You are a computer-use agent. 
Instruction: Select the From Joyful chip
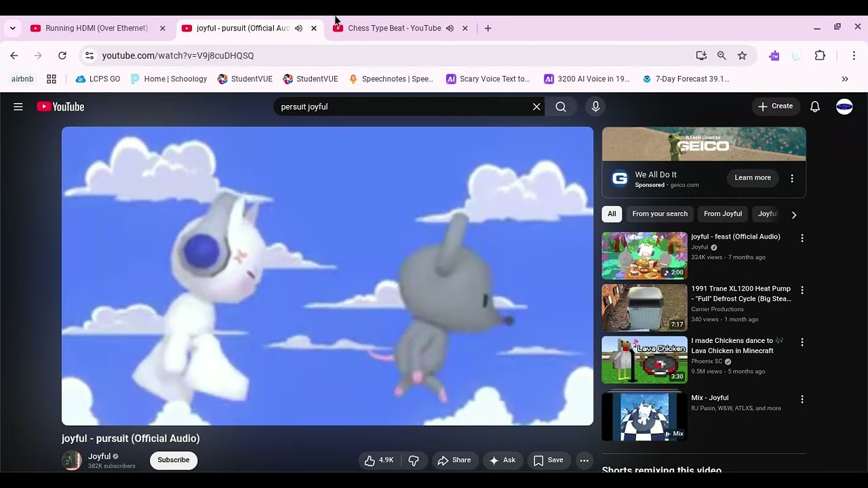723,214
